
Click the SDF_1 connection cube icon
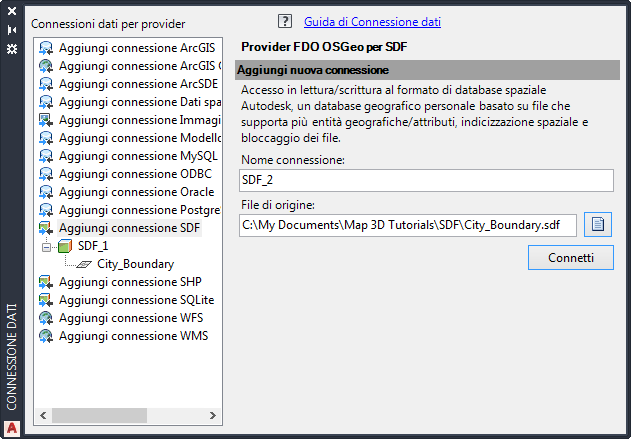pos(66,246)
